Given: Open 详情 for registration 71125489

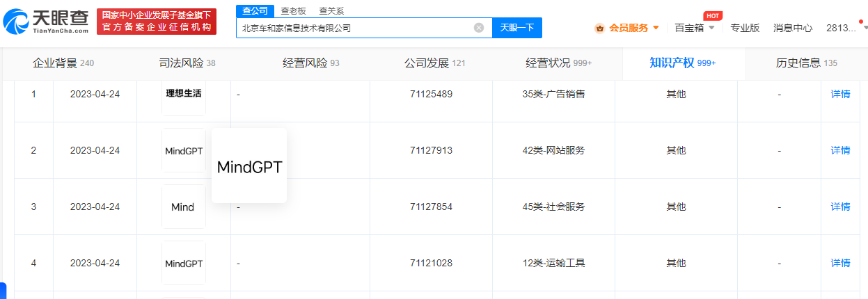Looking at the screenshot, I should point(840,94).
